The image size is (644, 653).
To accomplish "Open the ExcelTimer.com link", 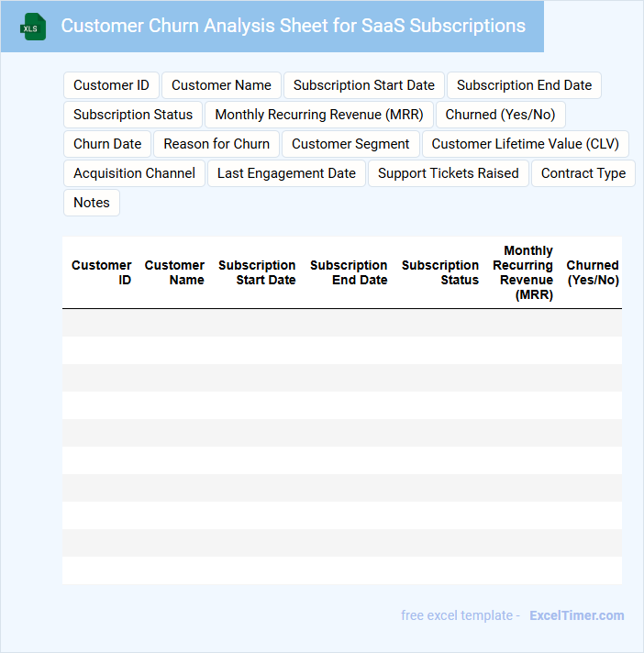I will pyautogui.click(x=576, y=615).
